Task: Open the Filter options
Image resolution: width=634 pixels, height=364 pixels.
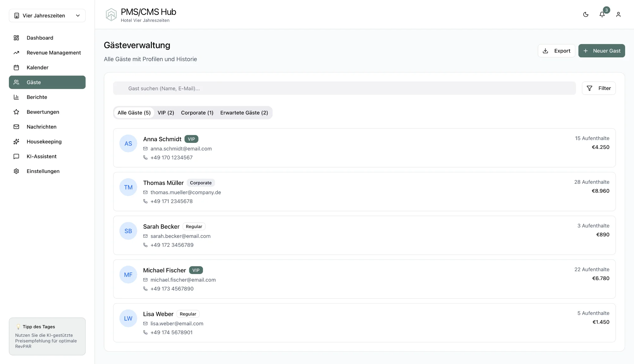Action: (x=598, y=88)
